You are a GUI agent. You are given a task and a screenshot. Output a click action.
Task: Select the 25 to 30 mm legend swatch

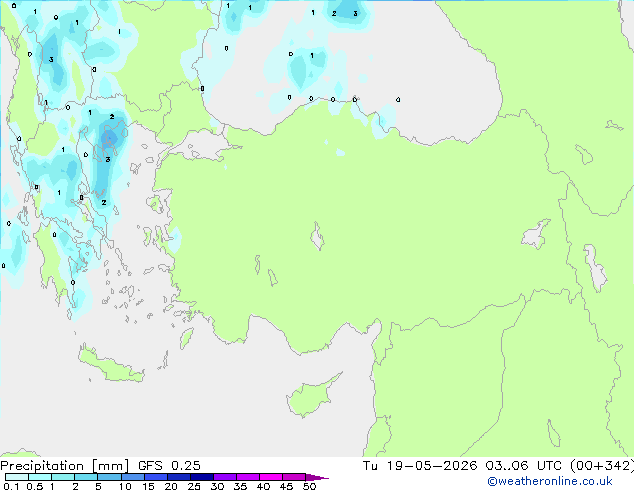click(201, 477)
